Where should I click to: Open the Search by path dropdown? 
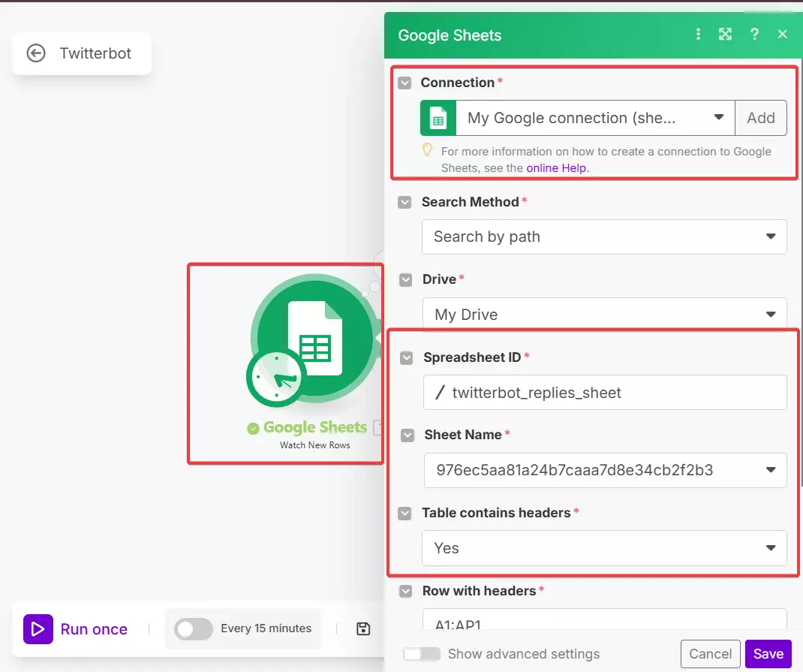click(604, 237)
